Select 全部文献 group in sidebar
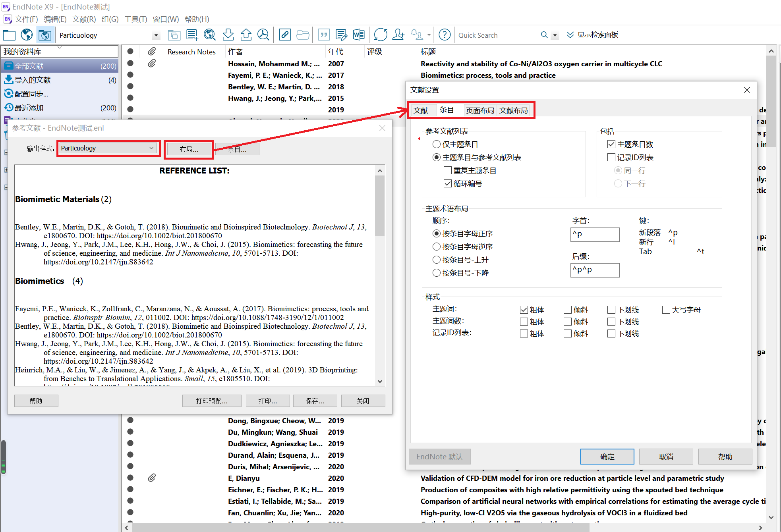Viewport: 781px width, 532px height. point(60,66)
